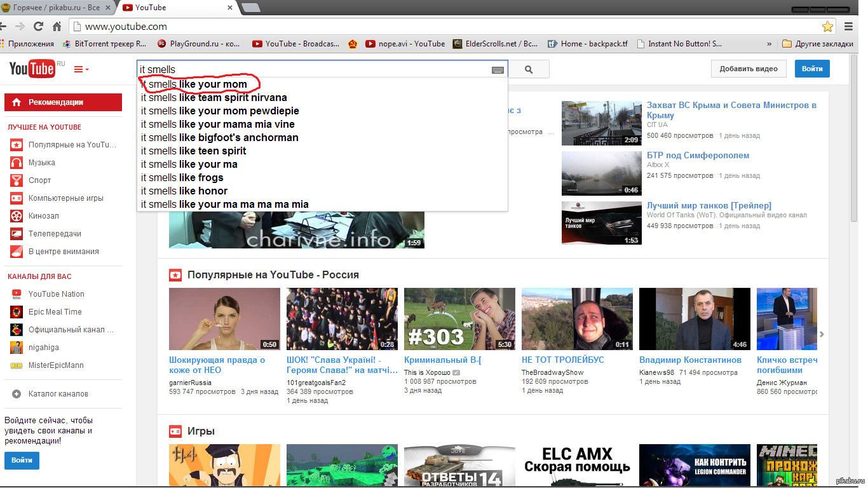Expand the YouTube guide menu dropdown
The height and width of the screenshot is (488, 868).
(x=81, y=69)
